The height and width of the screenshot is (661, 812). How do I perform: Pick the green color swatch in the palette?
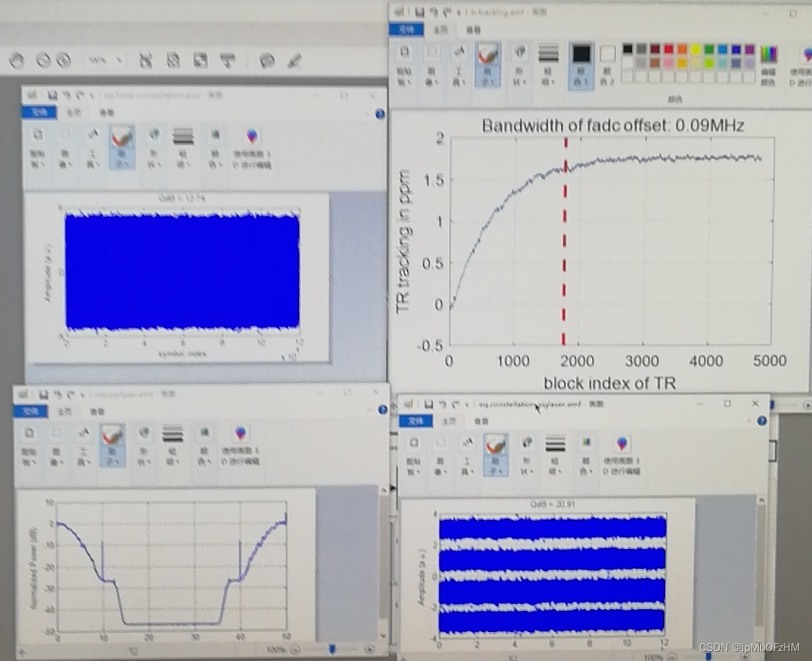pos(709,49)
